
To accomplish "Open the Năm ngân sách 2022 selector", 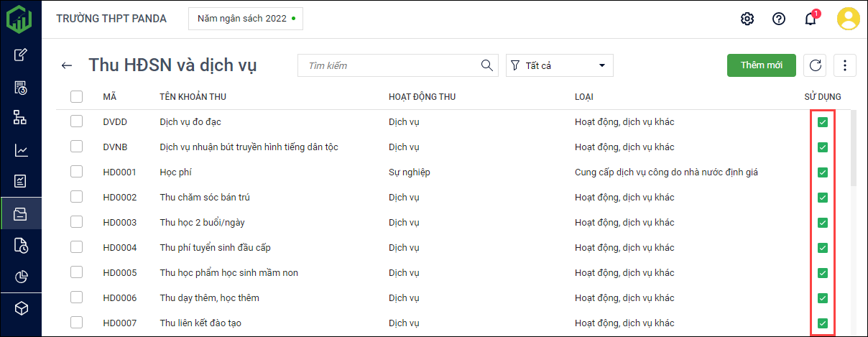I will coord(246,19).
